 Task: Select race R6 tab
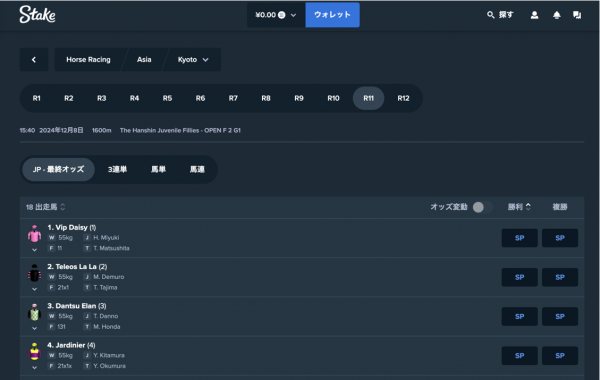[x=200, y=98]
